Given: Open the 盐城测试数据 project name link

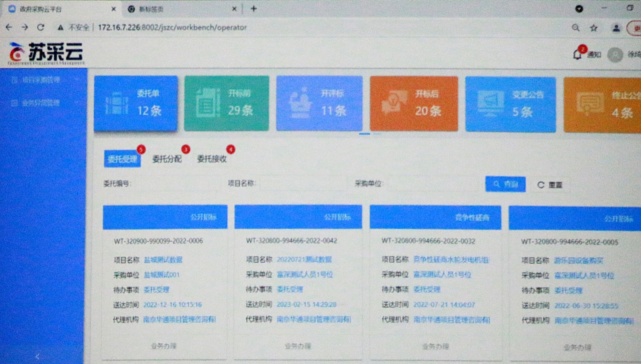Looking at the screenshot, I should [163, 260].
